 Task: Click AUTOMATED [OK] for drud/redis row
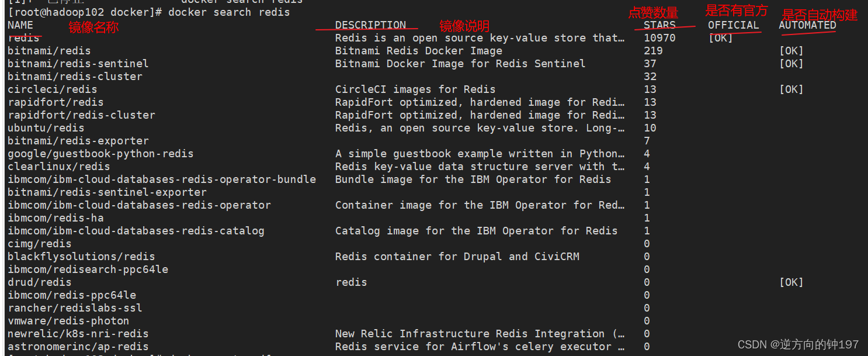tap(791, 282)
